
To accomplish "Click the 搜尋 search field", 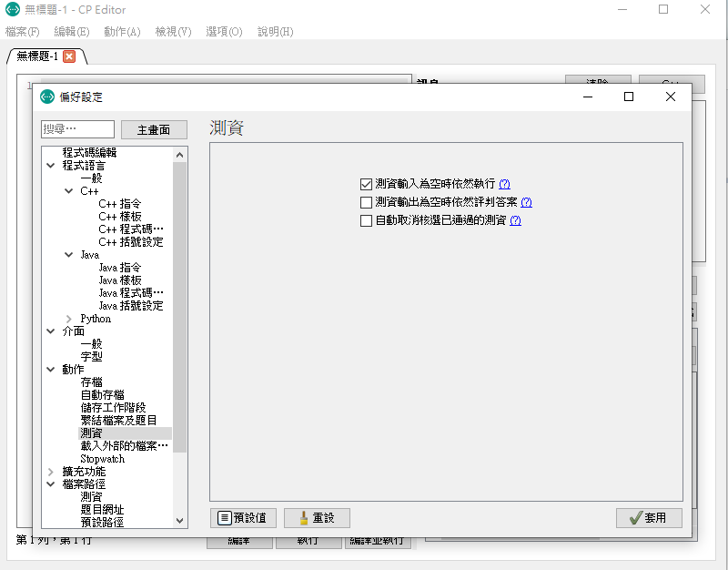I will tap(78, 129).
